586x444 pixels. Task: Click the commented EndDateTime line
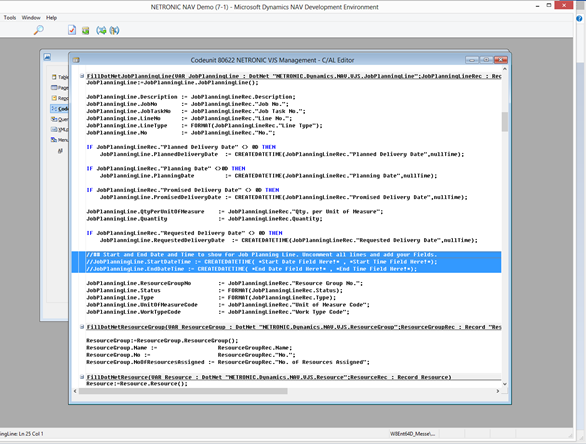click(x=252, y=269)
